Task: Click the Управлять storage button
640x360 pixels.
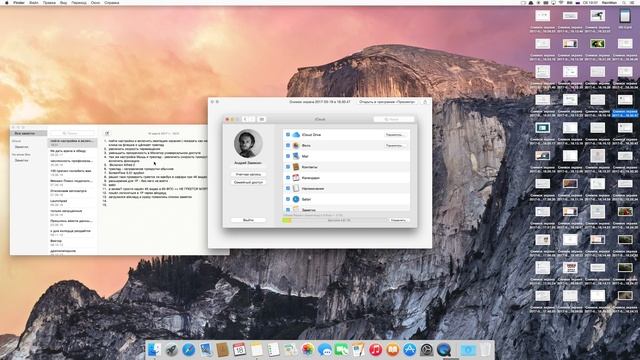Action: 398,220
